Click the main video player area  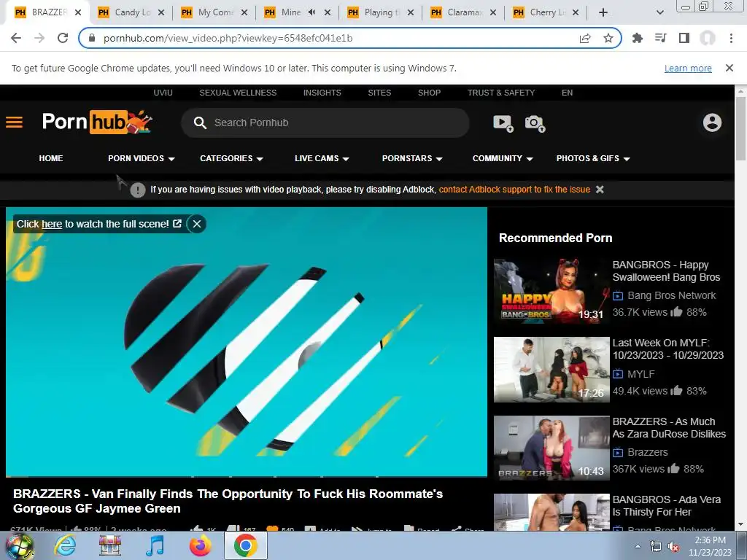coord(247,341)
